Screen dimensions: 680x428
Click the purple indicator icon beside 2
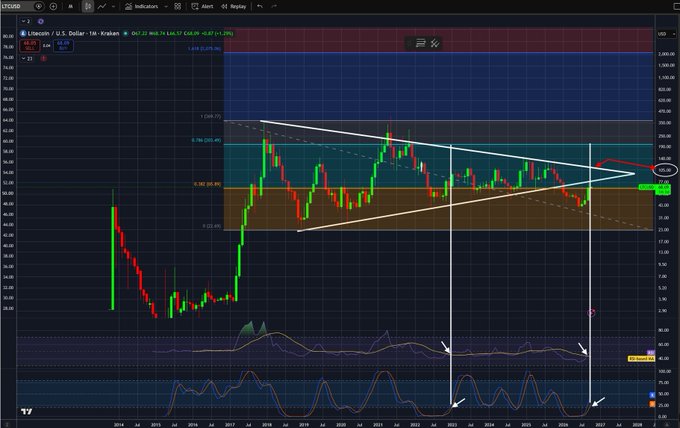41,21
